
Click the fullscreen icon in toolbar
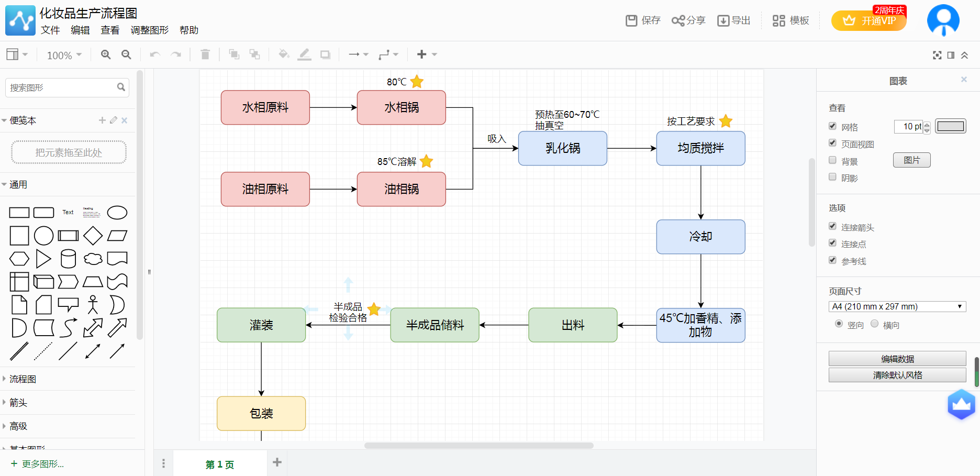click(x=937, y=55)
